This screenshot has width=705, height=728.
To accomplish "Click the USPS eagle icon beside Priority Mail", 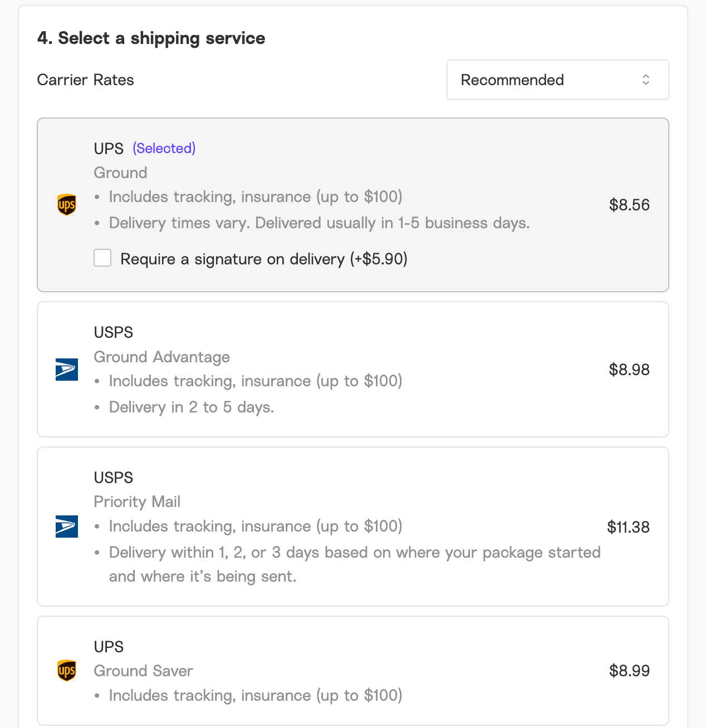I will pos(66,527).
